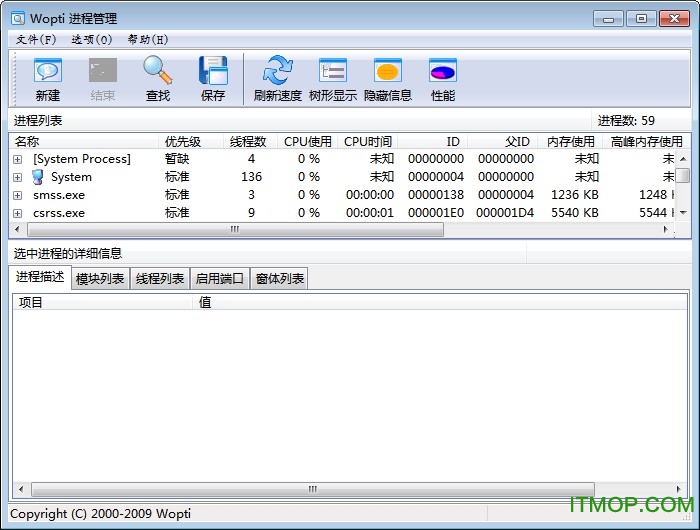This screenshot has width=700, height=530.
Task: Switch to the 进程描述 tab
Action: click(40, 277)
